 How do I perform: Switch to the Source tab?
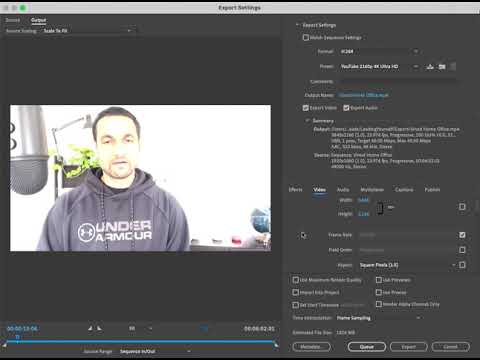[x=13, y=20]
